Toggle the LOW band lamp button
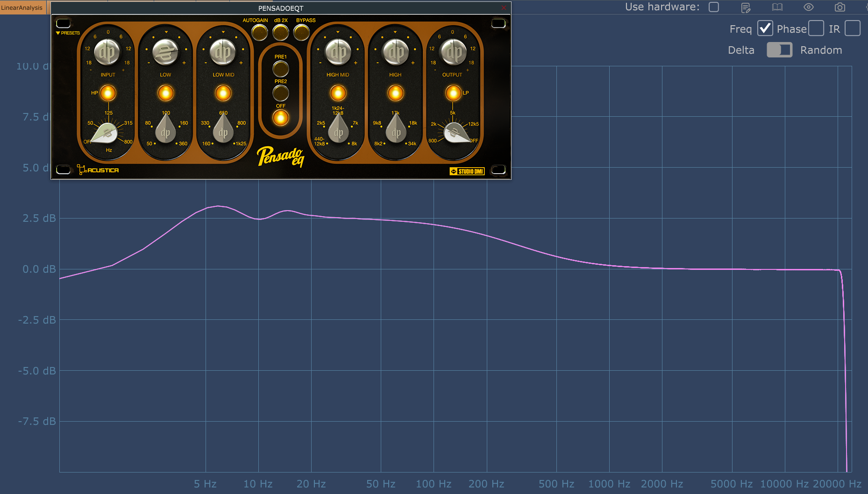This screenshot has height=494, width=868. click(x=165, y=93)
